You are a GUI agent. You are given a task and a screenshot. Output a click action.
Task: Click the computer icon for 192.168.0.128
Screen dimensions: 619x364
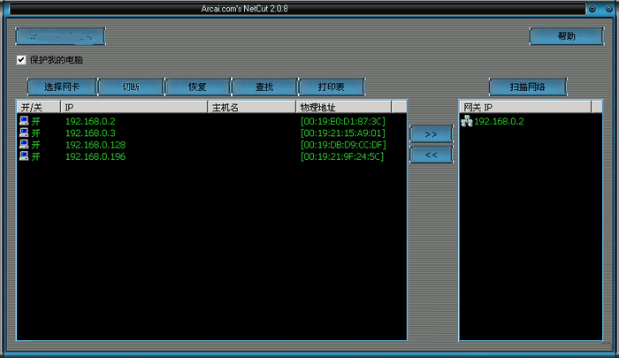tap(23, 145)
